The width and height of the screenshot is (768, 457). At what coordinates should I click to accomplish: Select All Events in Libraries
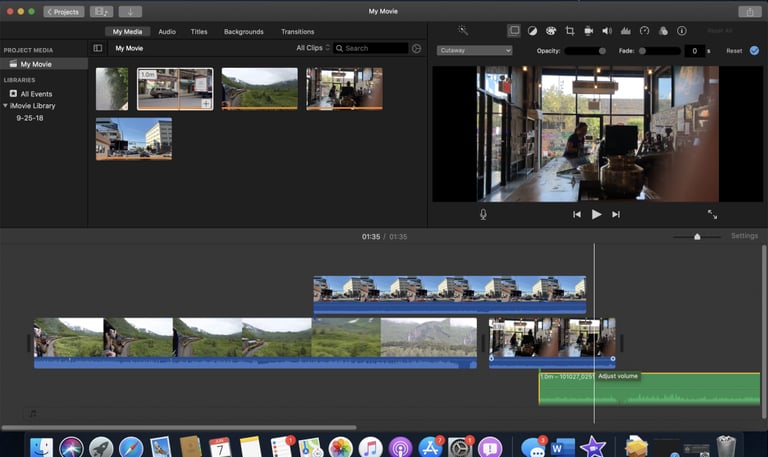[x=36, y=94]
